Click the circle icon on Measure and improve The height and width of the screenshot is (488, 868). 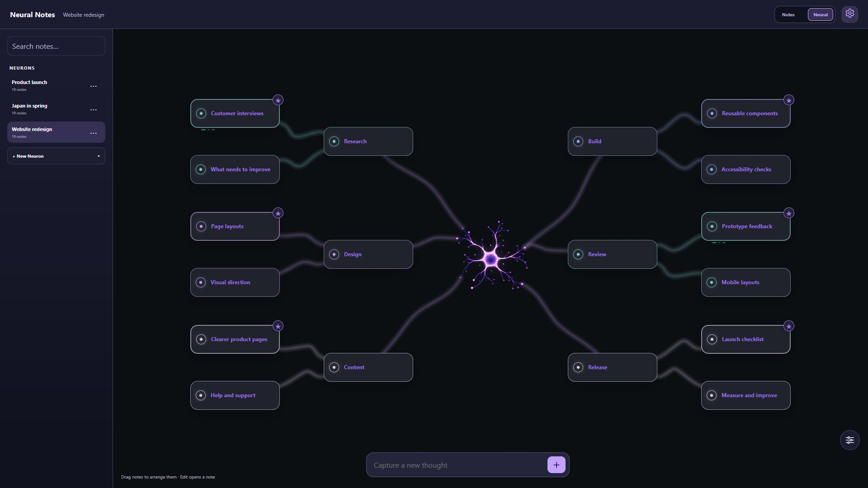(x=712, y=395)
